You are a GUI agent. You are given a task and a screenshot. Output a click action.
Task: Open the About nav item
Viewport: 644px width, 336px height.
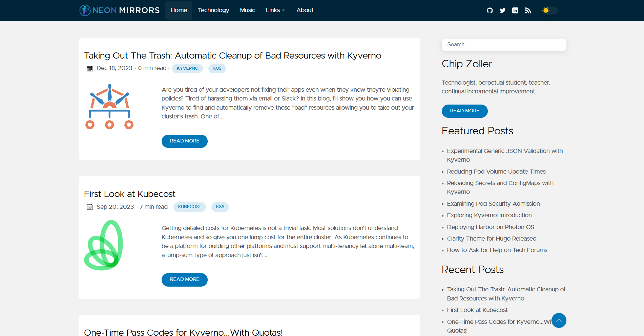pos(305,10)
